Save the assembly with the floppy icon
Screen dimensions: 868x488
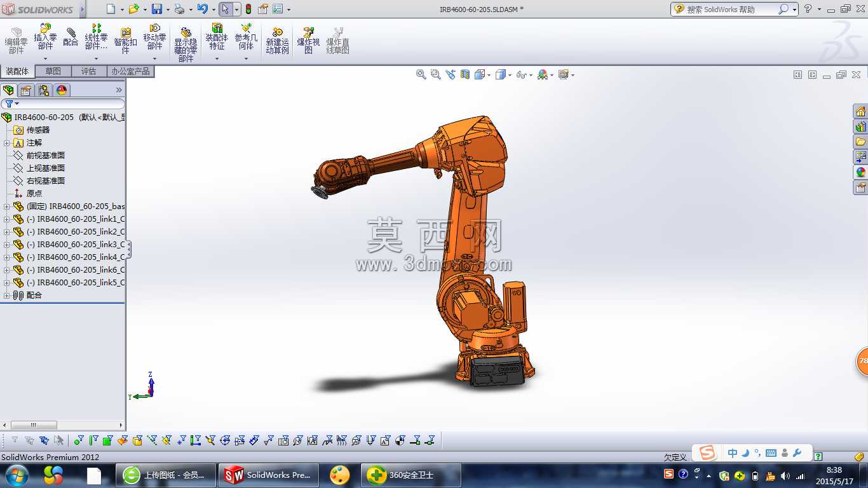(158, 9)
